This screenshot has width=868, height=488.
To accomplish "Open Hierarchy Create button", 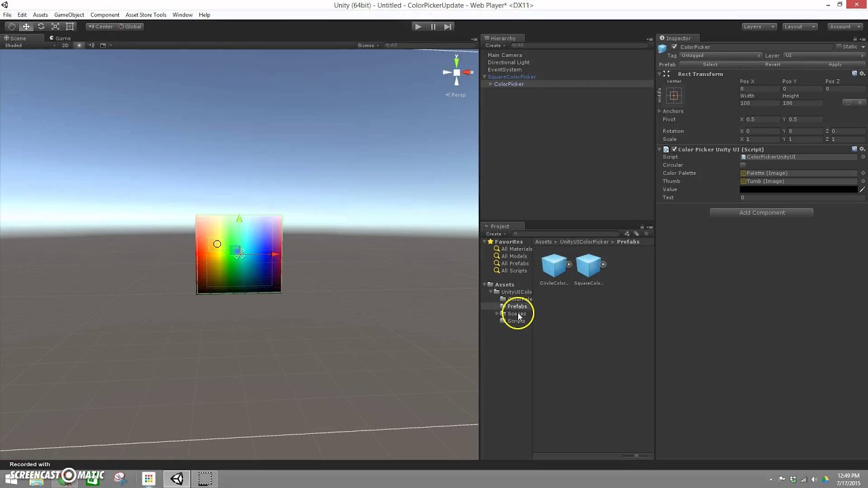I will click(495, 45).
